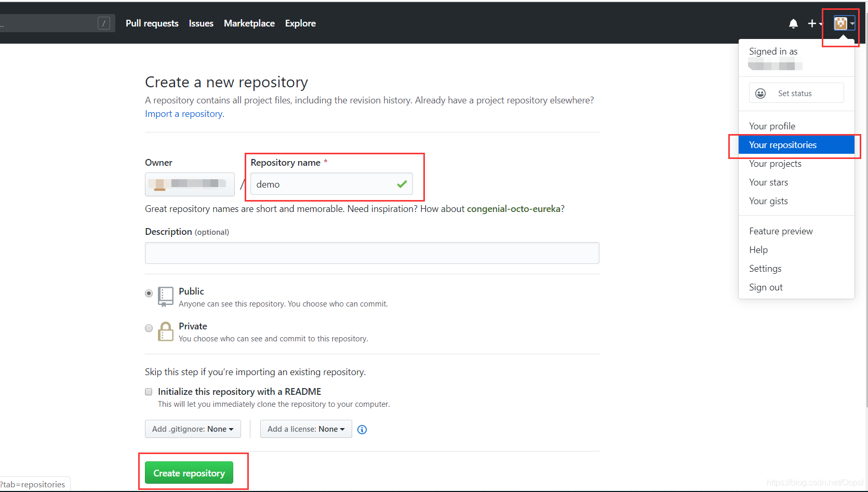Click the Private repository lock icon
The width and height of the screenshot is (868, 492).
click(166, 331)
